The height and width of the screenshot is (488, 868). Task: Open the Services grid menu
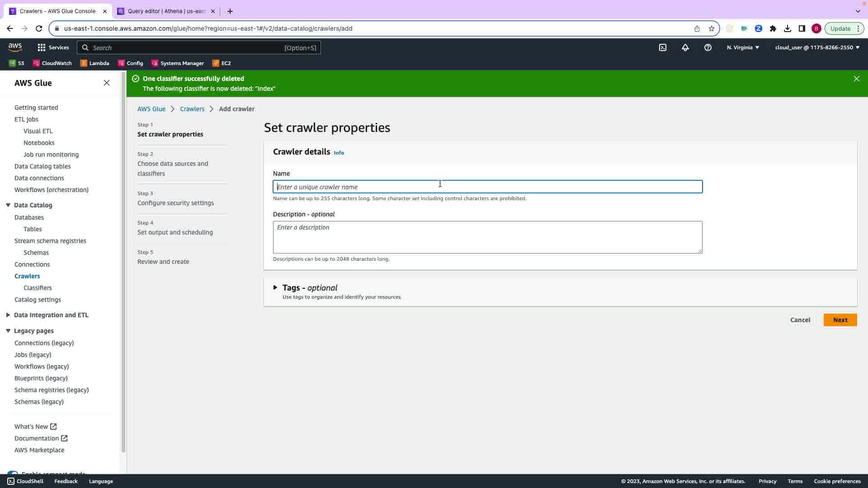click(x=53, y=47)
